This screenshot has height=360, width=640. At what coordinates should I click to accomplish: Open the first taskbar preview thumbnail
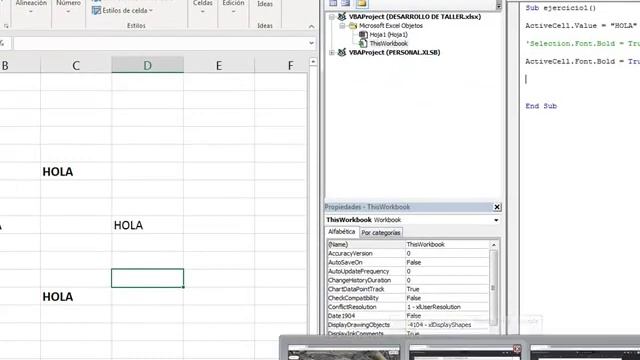pyautogui.click(x=343, y=352)
